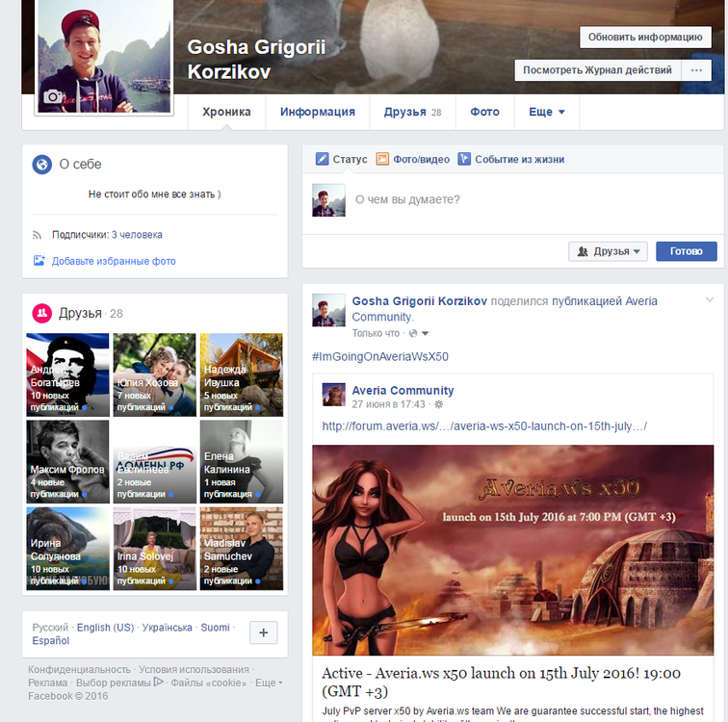Click the Фото/видео icon in composer
Image resolution: width=728 pixels, height=722 pixels.
382,159
